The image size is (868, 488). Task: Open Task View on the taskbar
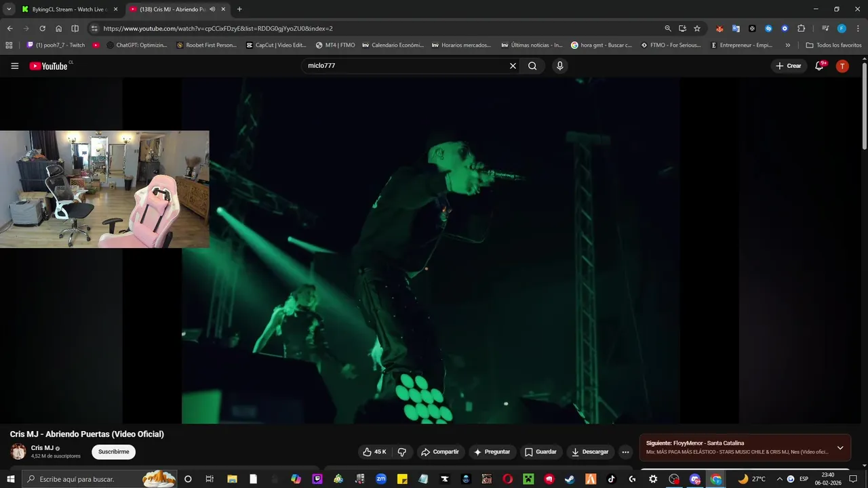[x=210, y=479]
